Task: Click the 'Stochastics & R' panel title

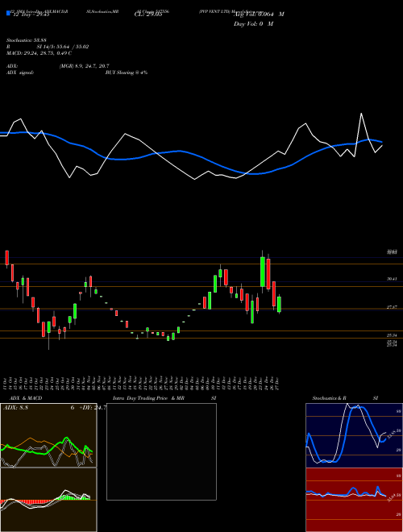Action: 329,398
